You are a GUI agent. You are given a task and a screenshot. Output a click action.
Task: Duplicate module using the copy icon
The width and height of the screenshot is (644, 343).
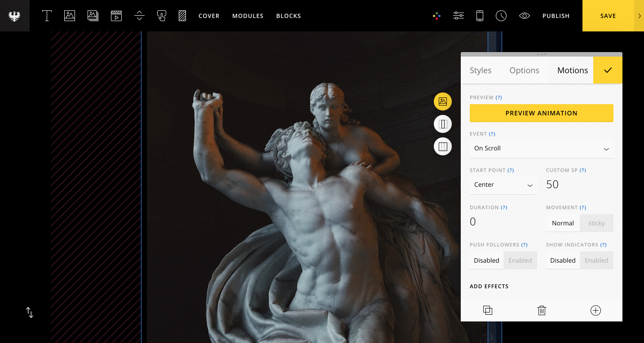(488, 310)
